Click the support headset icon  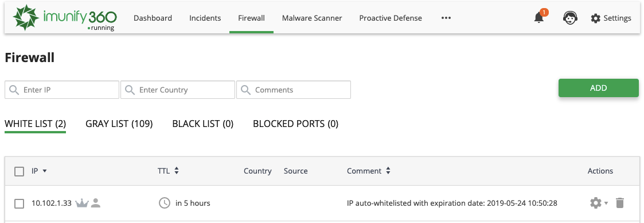pyautogui.click(x=569, y=18)
